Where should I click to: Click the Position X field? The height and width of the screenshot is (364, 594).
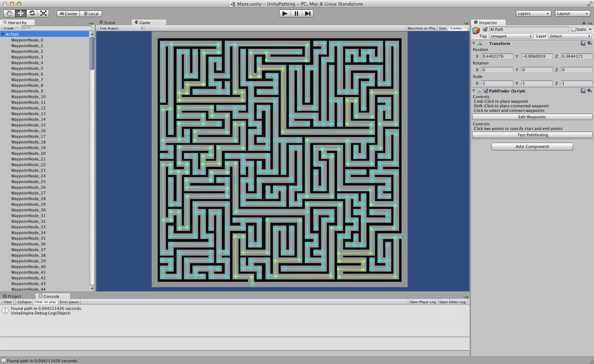click(497, 56)
